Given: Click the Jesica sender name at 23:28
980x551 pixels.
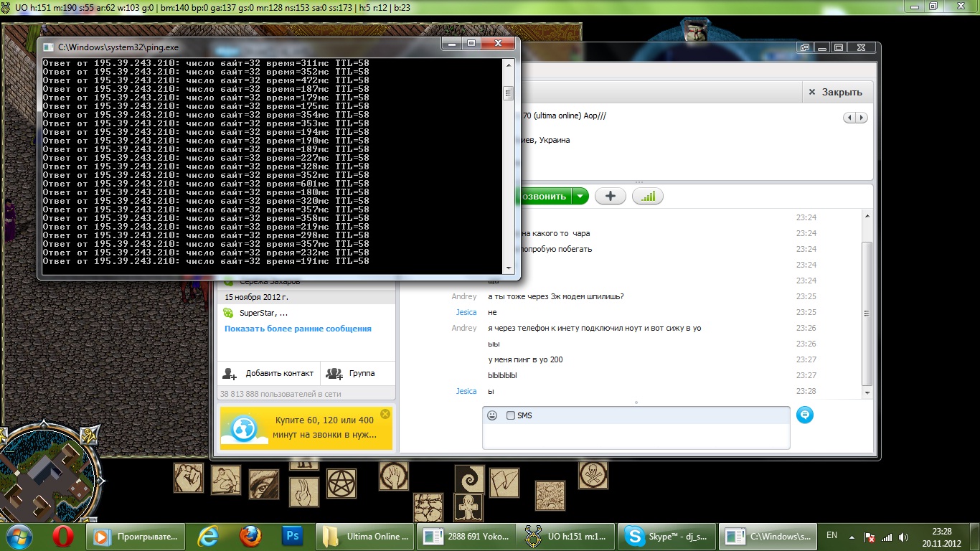Looking at the screenshot, I should pyautogui.click(x=466, y=391).
